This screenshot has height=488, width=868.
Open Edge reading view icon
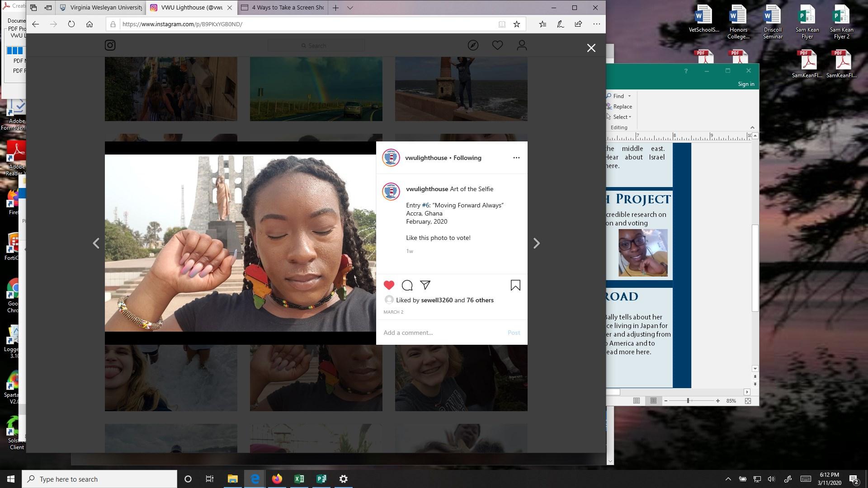(x=502, y=24)
